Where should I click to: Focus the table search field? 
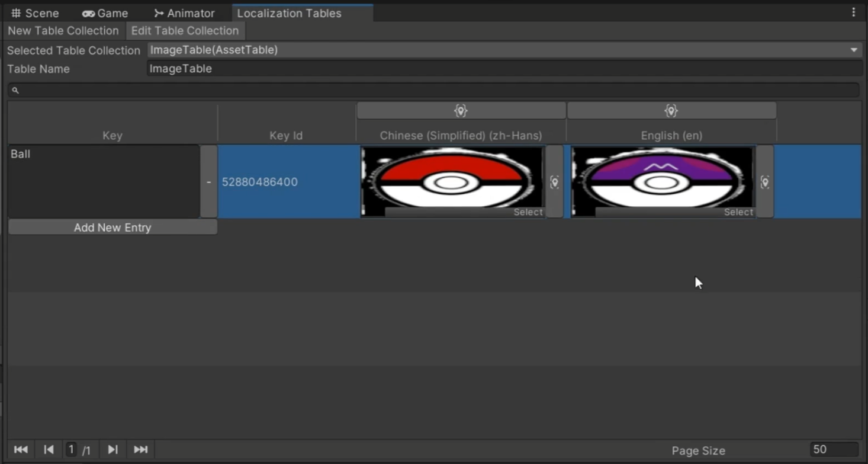(x=433, y=90)
